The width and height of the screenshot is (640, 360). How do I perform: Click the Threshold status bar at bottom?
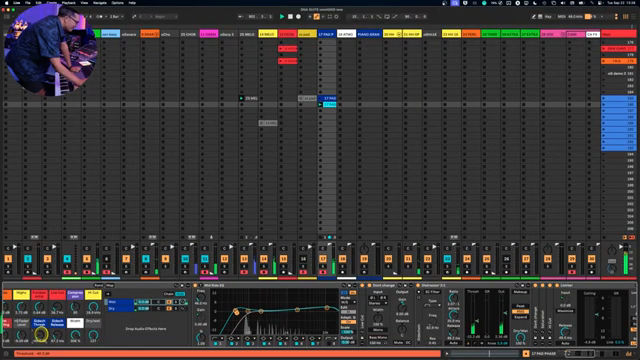coord(227,353)
